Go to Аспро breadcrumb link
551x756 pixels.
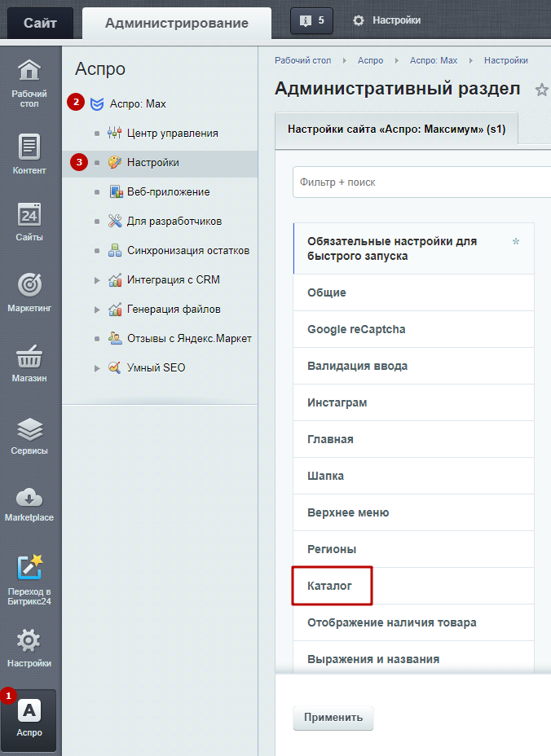[x=371, y=60]
